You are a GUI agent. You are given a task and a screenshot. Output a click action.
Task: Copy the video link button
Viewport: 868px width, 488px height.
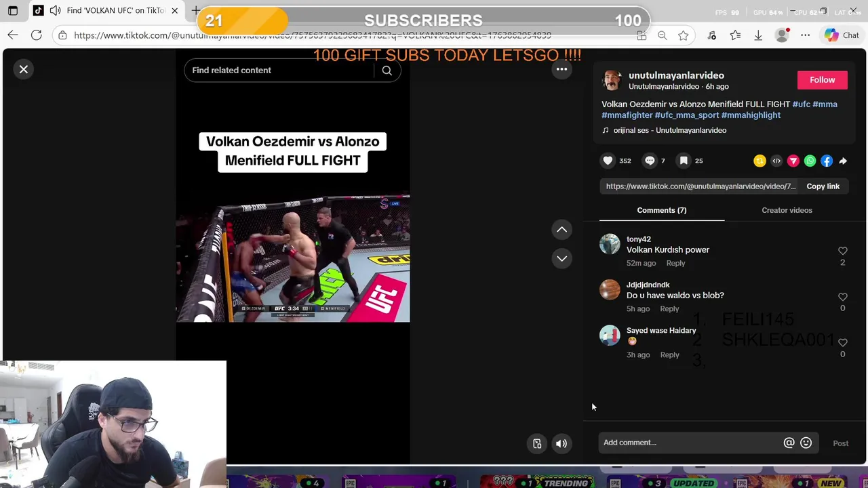(823, 186)
